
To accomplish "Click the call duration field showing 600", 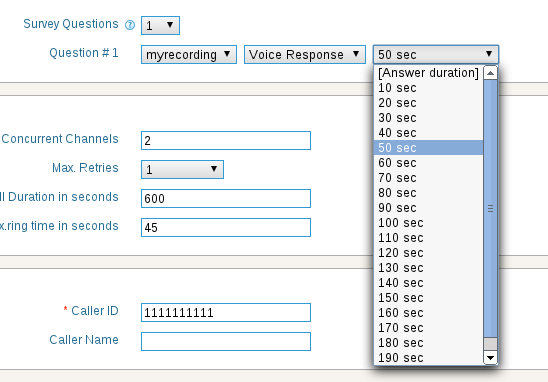I will tap(226, 199).
